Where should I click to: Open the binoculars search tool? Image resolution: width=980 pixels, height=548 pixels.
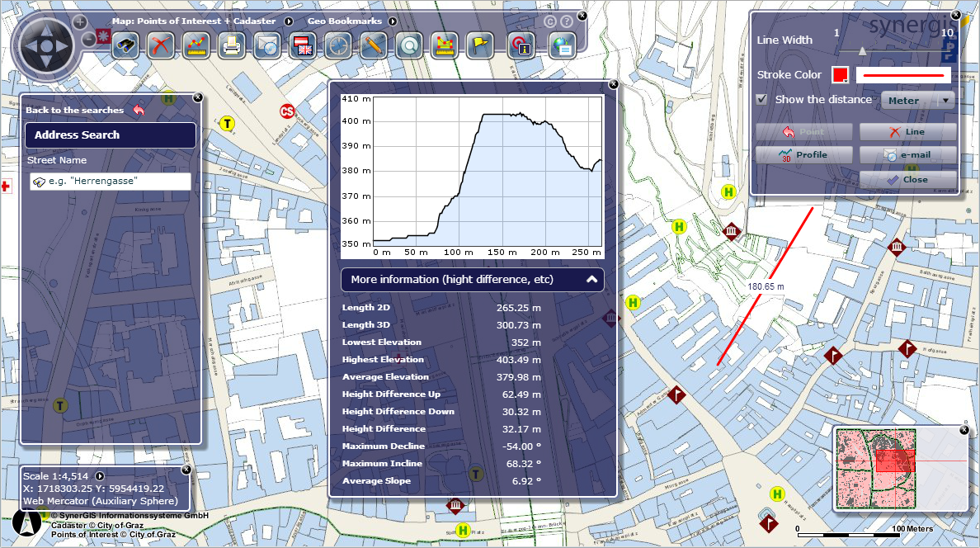point(125,45)
